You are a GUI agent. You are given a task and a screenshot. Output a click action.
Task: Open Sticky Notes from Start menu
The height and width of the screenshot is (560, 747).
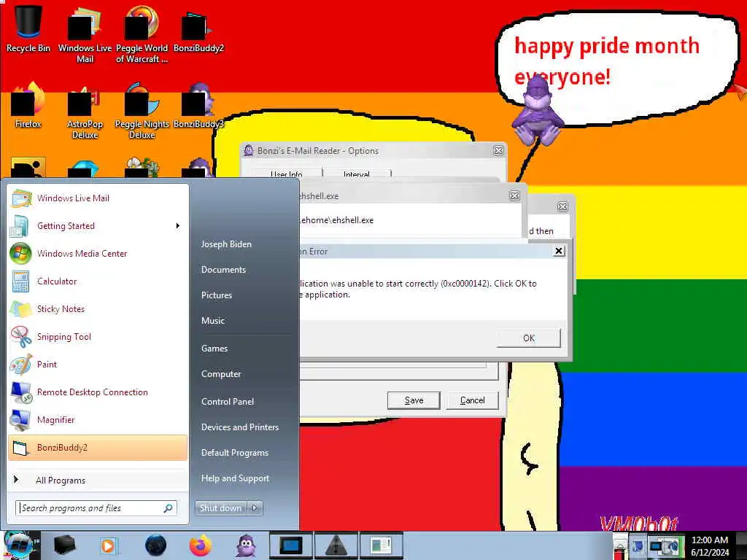(x=98, y=308)
